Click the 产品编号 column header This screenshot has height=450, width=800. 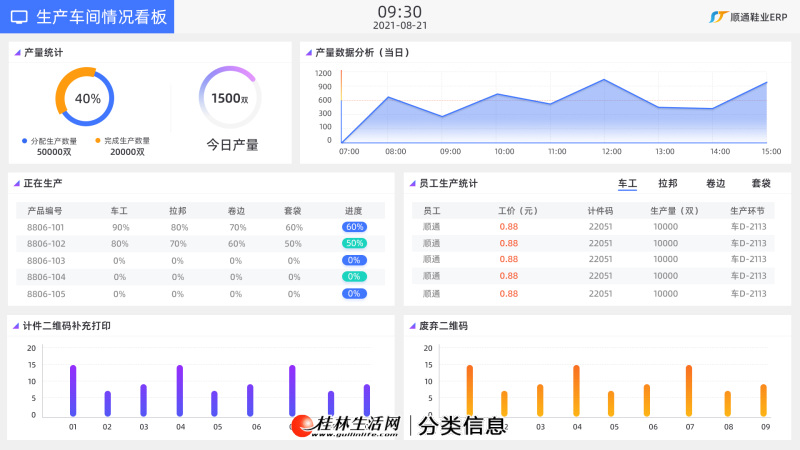click(45, 211)
